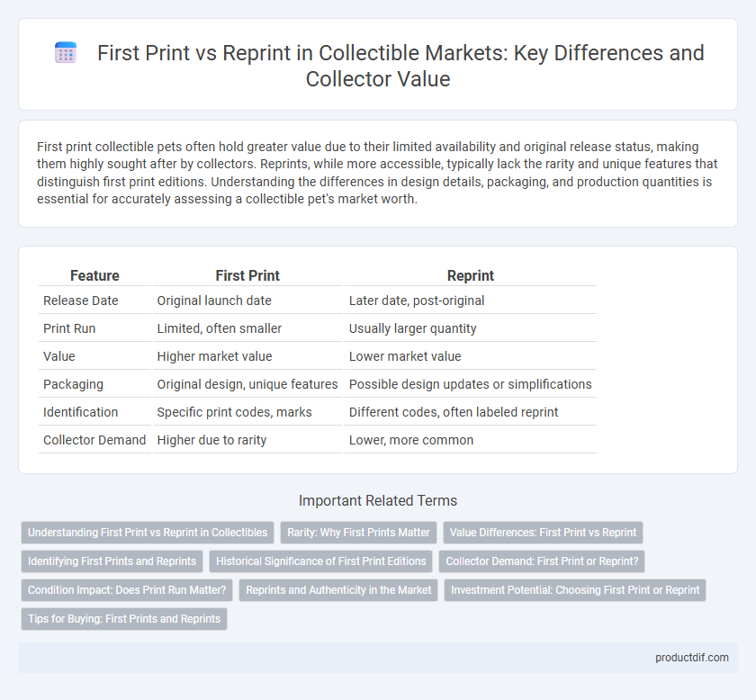This screenshot has width=756, height=700.
Task: Select the 'Value' row label
Action: tap(94, 356)
